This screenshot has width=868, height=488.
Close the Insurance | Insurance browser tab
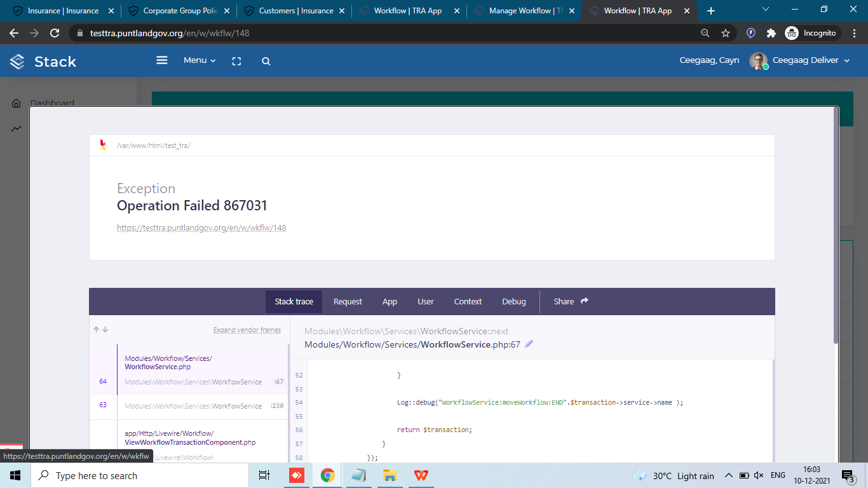tap(111, 11)
